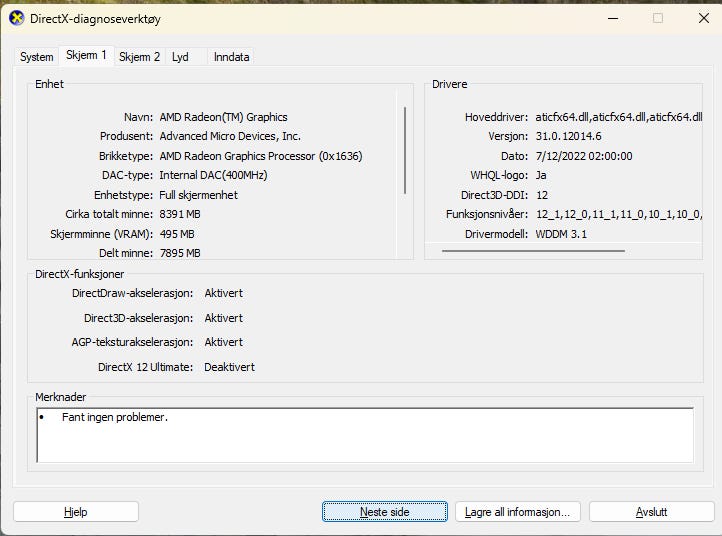
Task: Click the Neste side button
Action: click(x=384, y=512)
